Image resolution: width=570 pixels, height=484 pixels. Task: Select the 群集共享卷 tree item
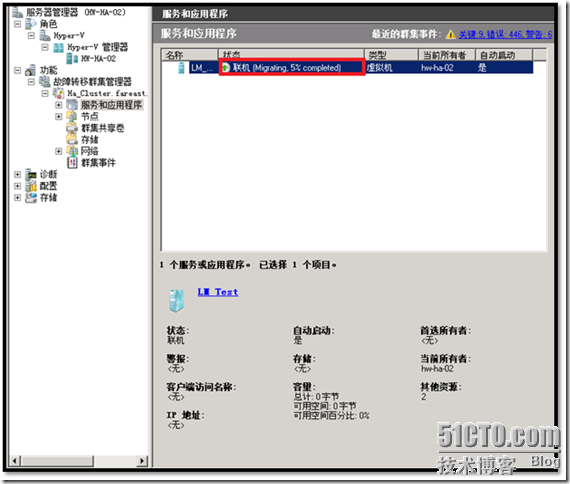[103, 128]
